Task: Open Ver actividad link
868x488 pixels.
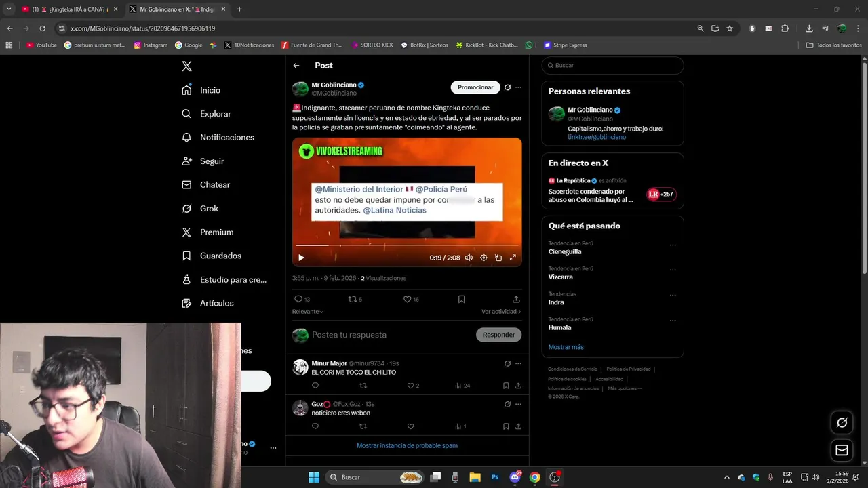Action: tap(501, 312)
